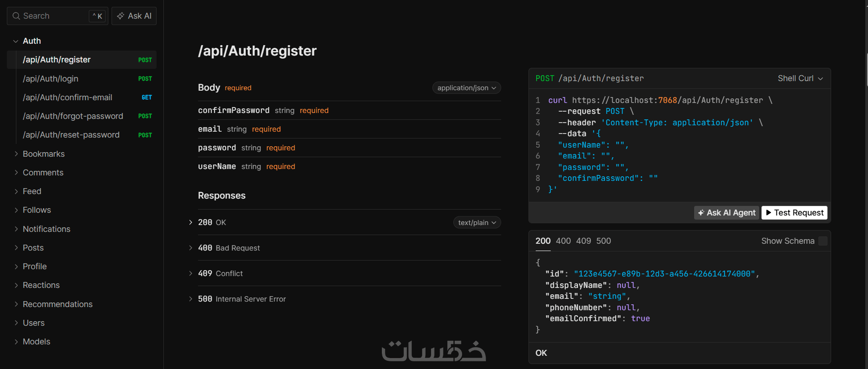868x369 pixels.
Task: Collapse the Auth section
Action: (16, 41)
